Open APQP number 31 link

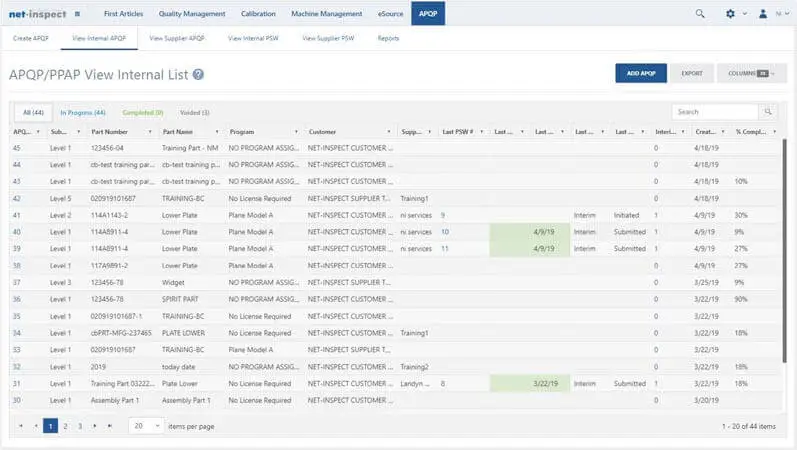(x=17, y=384)
